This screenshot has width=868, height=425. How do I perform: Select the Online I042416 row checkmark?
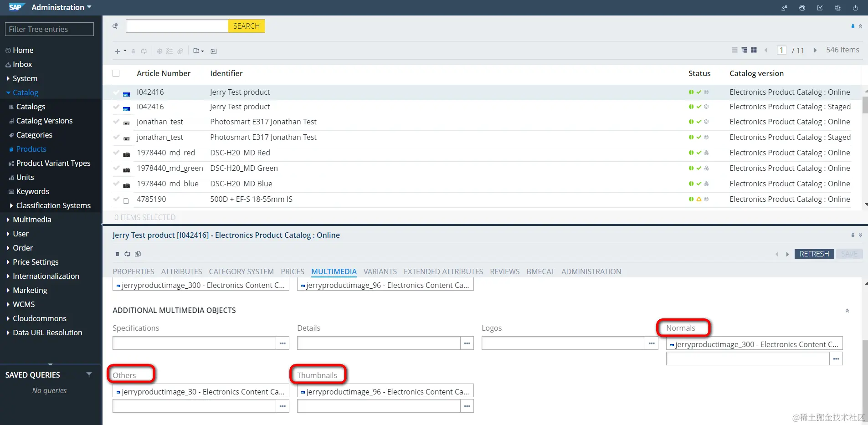point(116,92)
